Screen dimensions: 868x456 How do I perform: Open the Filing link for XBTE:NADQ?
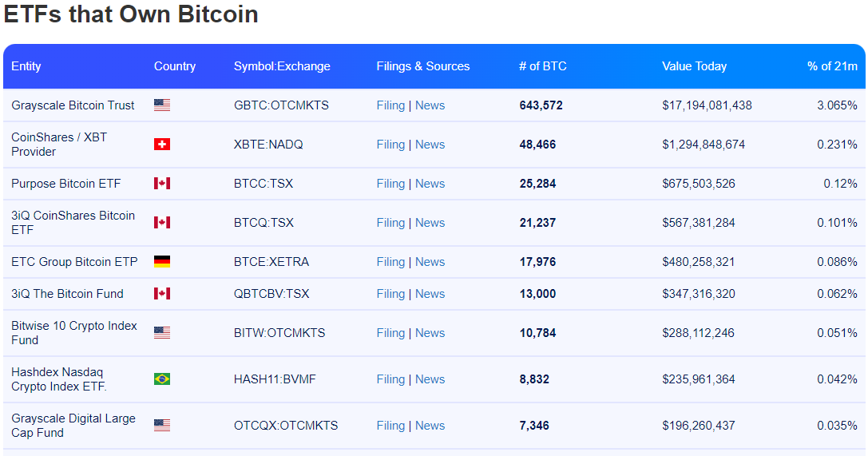coord(390,145)
